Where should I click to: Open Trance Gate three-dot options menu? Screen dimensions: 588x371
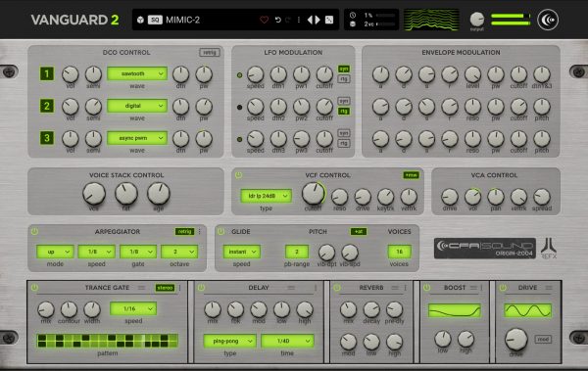pyautogui.click(x=180, y=288)
